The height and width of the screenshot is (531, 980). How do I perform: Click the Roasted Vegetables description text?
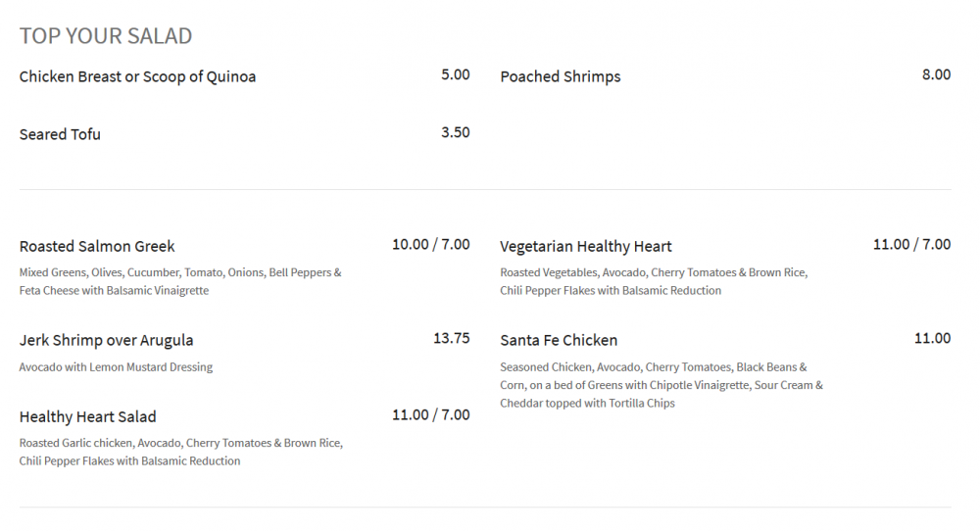click(x=654, y=281)
